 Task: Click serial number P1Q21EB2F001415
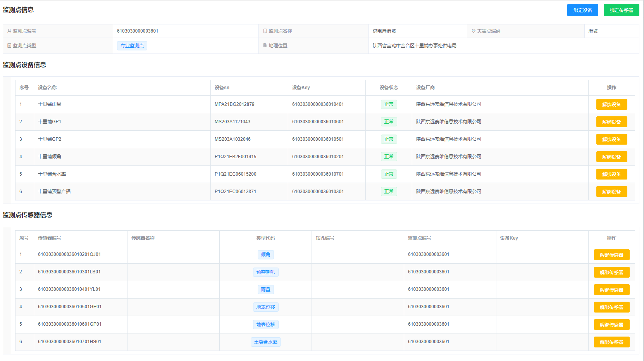[236, 157]
